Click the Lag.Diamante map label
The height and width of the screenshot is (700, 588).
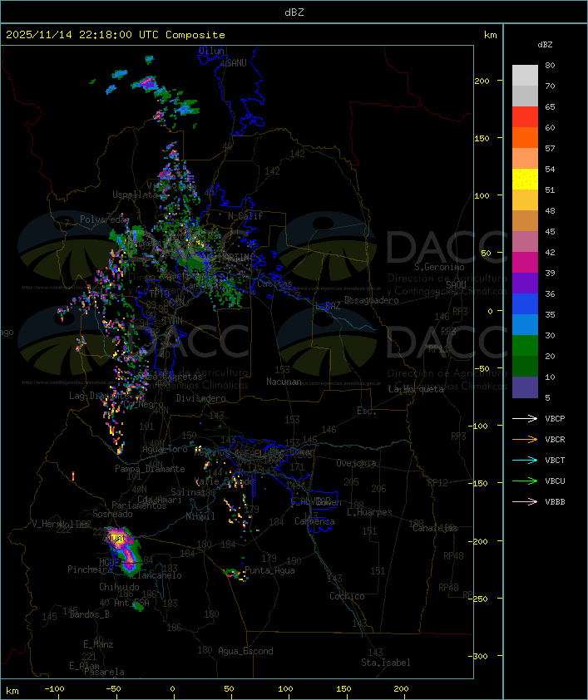pyautogui.click(x=99, y=396)
